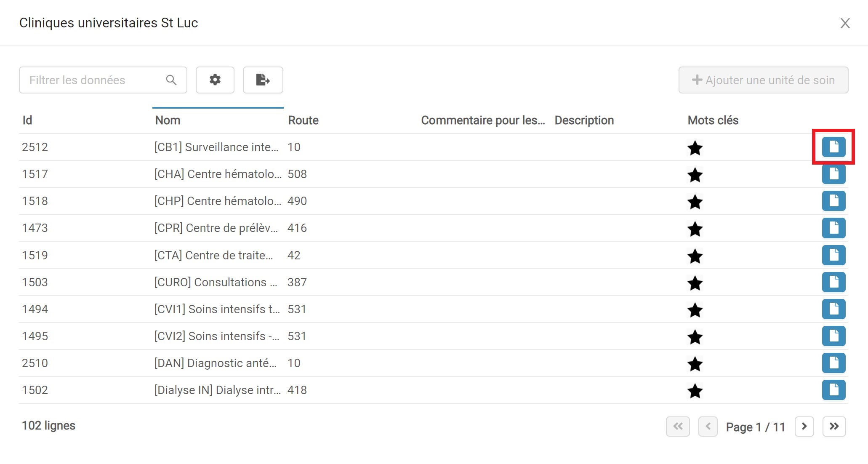Click Id cell 1517
Viewport: 868px width, 464px height.
[35, 174]
